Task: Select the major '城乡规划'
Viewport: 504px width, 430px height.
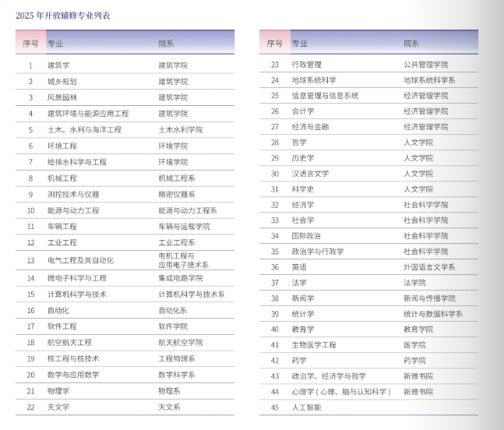Action: point(62,82)
